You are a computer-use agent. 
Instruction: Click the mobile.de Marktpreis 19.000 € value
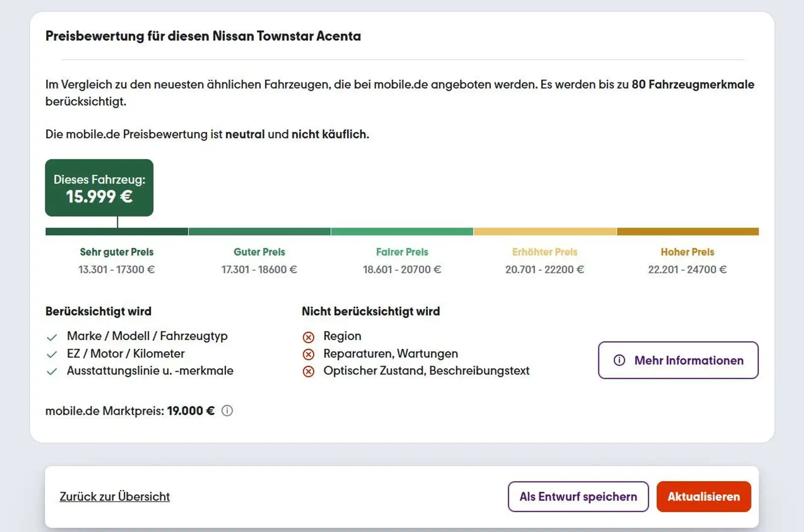(190, 411)
